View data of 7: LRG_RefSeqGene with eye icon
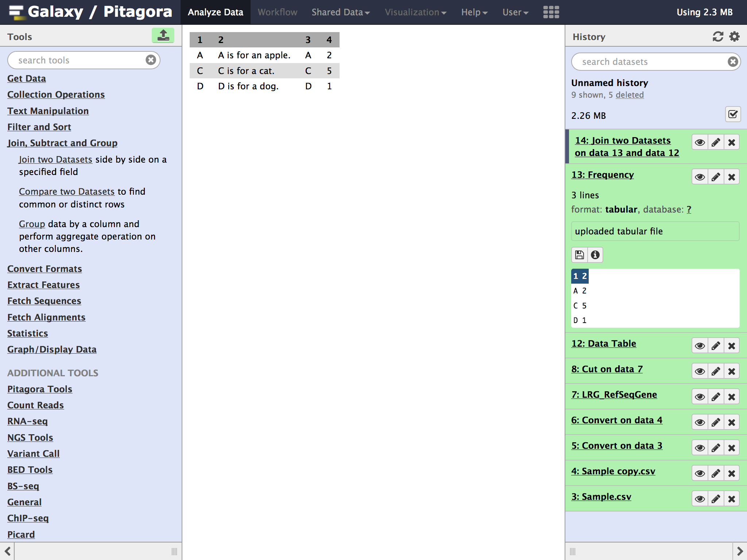This screenshot has height=560, width=747. 700,397
